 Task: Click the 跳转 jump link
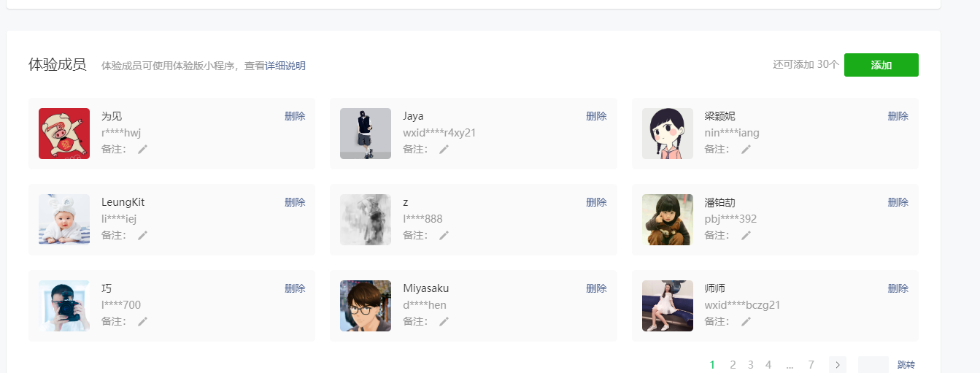[906, 365]
